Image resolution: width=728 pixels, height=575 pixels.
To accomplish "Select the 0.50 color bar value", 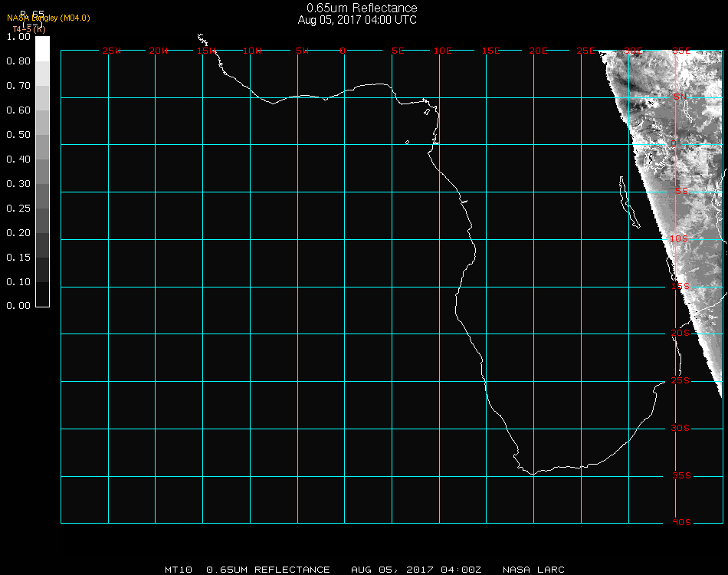I will (x=18, y=135).
